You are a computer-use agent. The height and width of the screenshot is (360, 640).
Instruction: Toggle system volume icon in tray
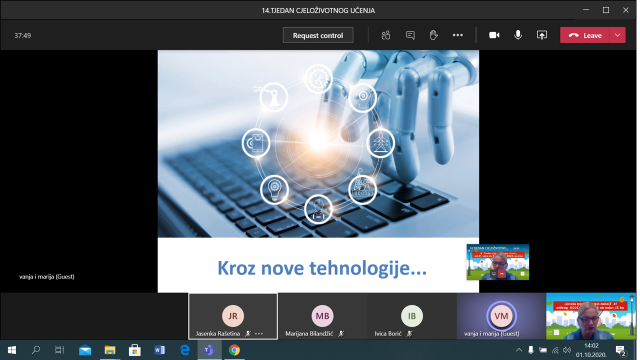point(567,350)
